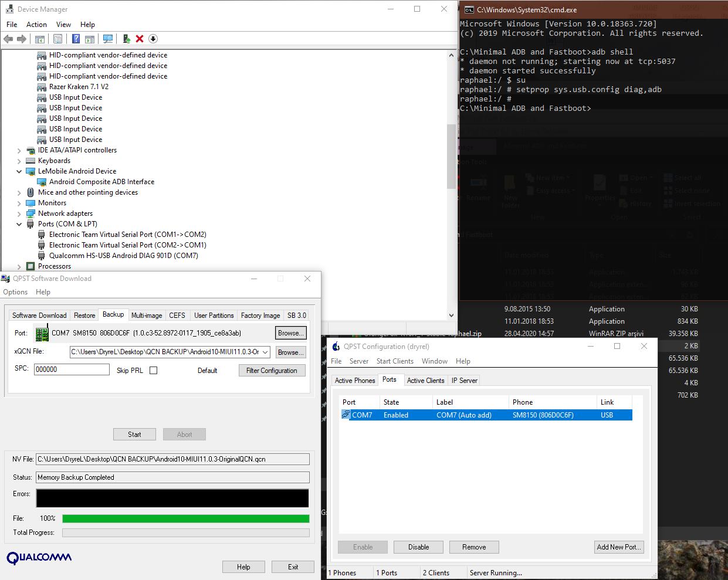Open the xQCN File path dropdown

(265, 352)
